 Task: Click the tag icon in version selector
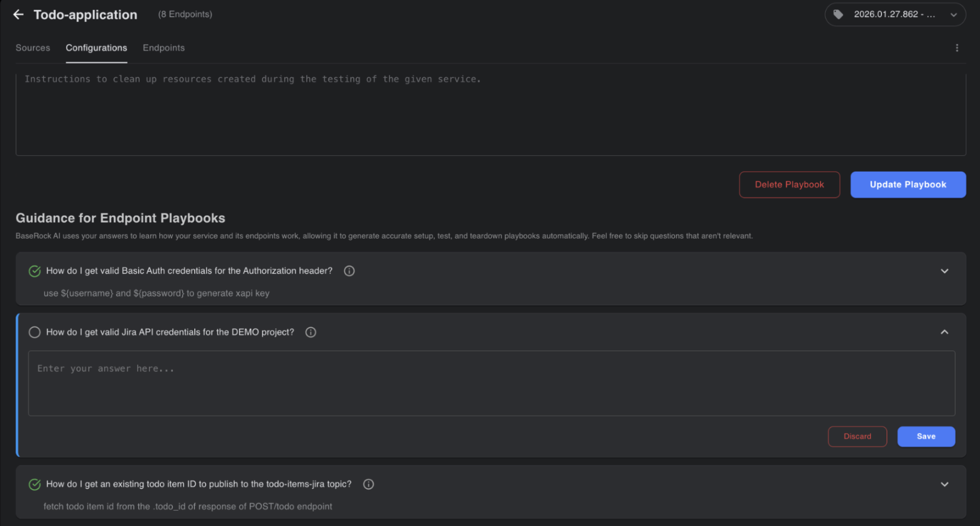tap(838, 14)
